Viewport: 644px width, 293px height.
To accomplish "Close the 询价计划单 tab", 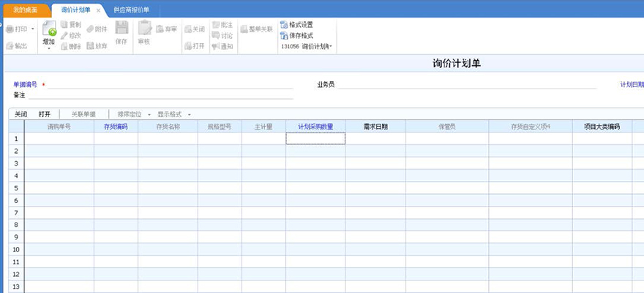I will coord(98,10).
